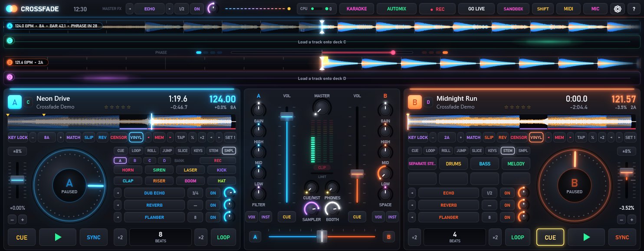The height and width of the screenshot is (251, 644).
Task: Toggle VINYL mode on deck A
Action: click(136, 137)
